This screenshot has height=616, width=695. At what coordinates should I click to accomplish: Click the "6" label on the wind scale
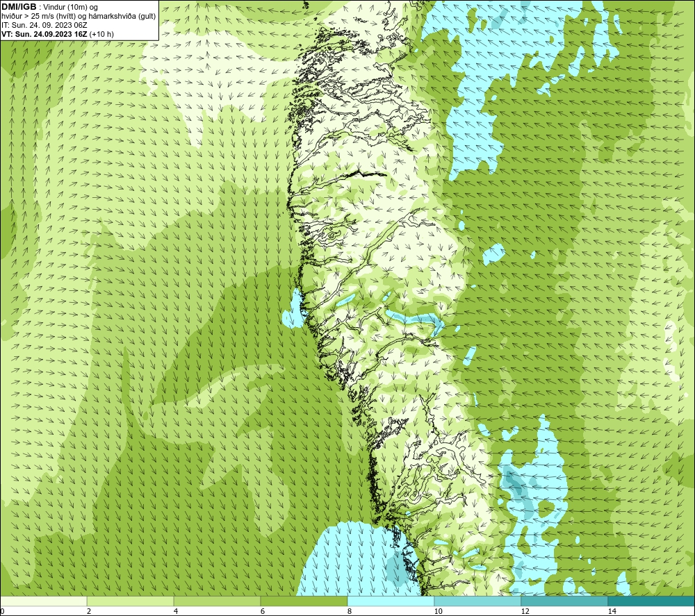[263, 611]
